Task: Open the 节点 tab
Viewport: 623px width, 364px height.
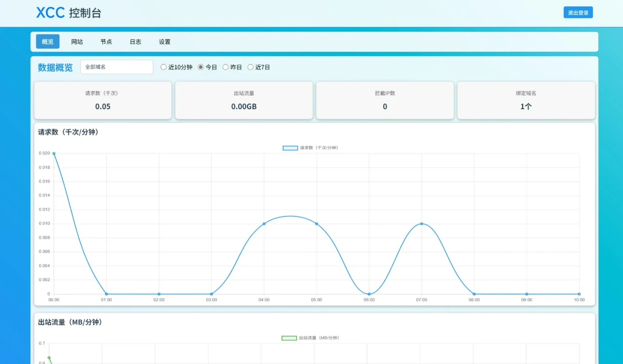Action: pos(106,42)
